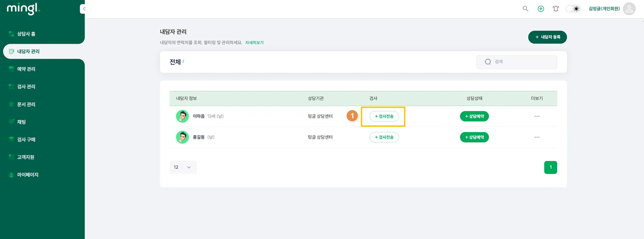Toggle the light/dark mode switch
This screenshot has width=644, height=239.
click(x=573, y=9)
